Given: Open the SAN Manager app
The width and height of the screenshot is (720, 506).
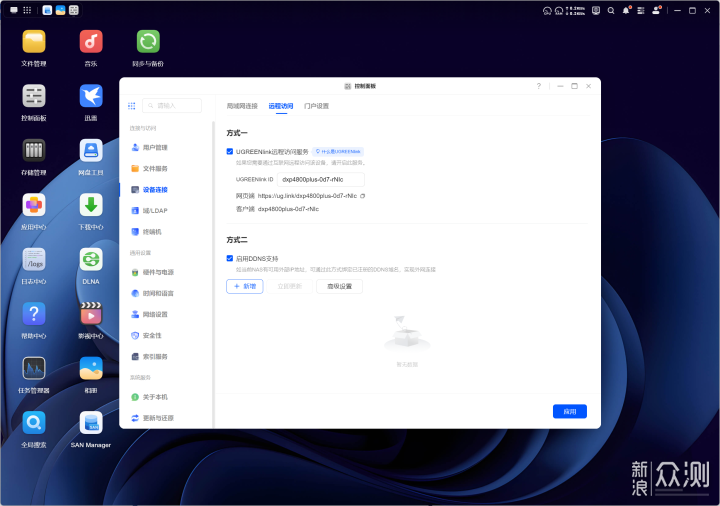Looking at the screenshot, I should (x=91, y=423).
